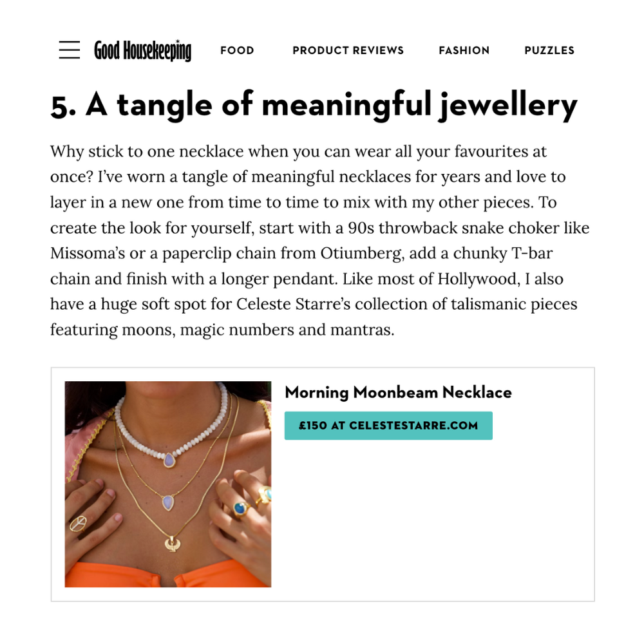Click the Good Housekeeping logo
The height and width of the screenshot is (644, 644).
coord(142,50)
